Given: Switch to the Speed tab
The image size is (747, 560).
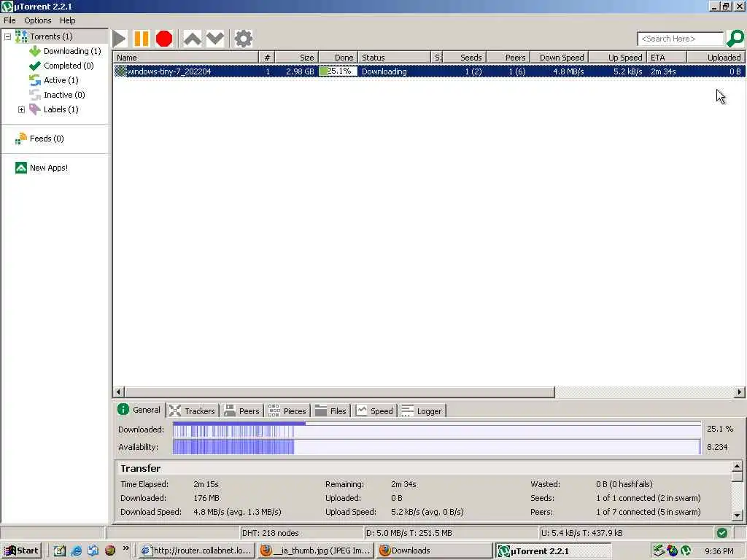Looking at the screenshot, I should (375, 411).
